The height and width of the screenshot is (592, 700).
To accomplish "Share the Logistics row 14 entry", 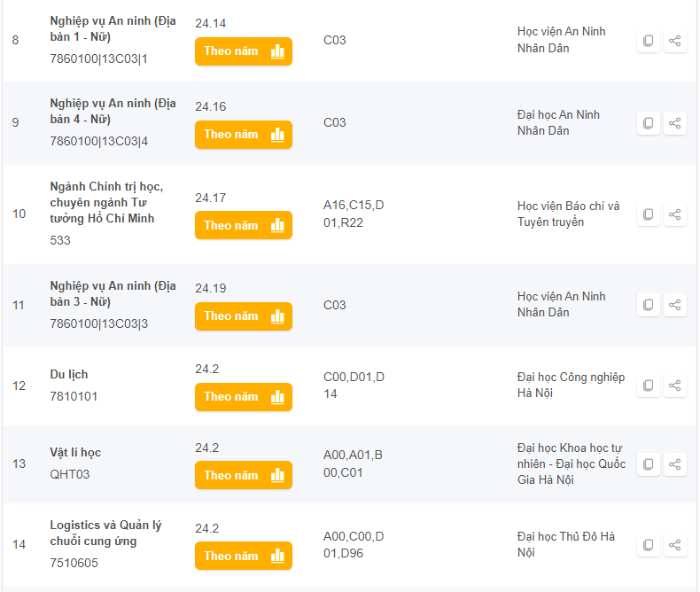I will click(675, 545).
